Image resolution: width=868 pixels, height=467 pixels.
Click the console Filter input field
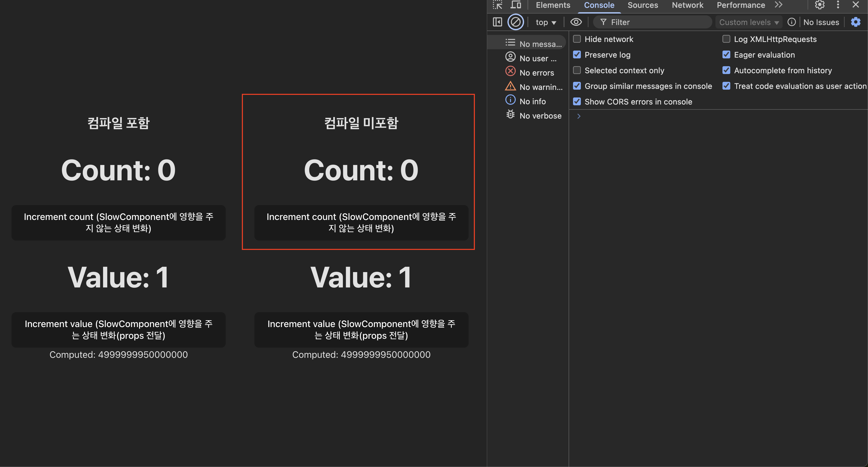pos(657,22)
